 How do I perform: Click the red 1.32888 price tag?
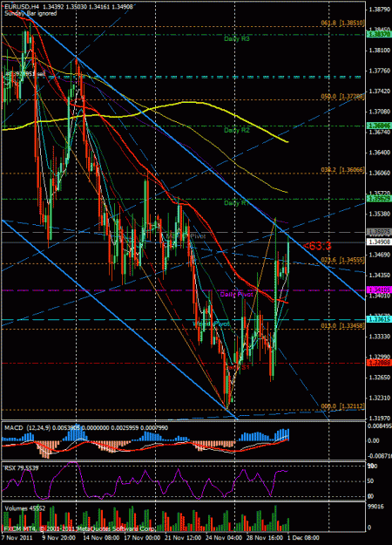click(380, 363)
